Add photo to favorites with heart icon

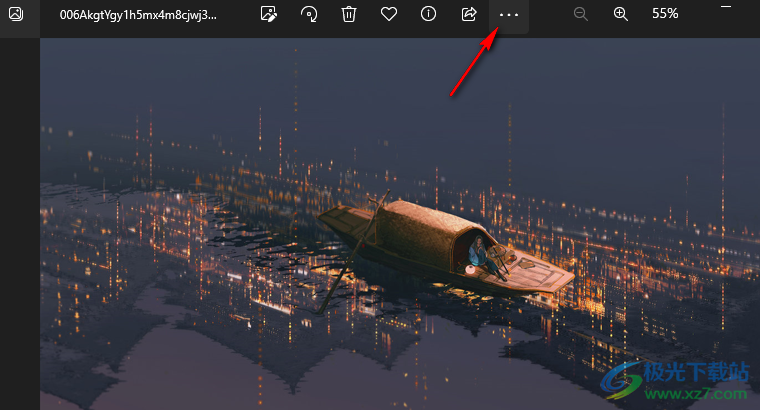tap(389, 14)
